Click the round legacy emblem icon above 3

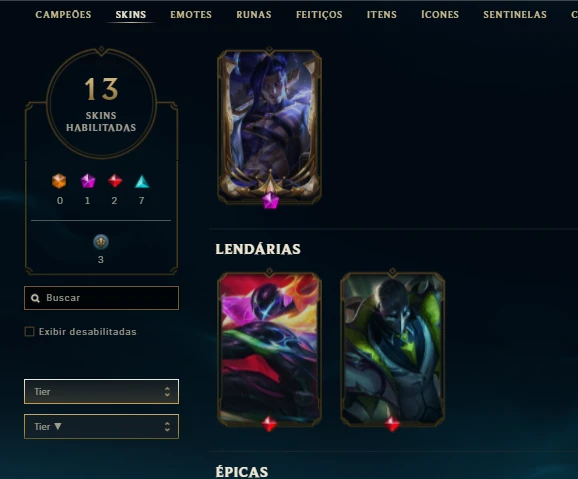(x=101, y=242)
